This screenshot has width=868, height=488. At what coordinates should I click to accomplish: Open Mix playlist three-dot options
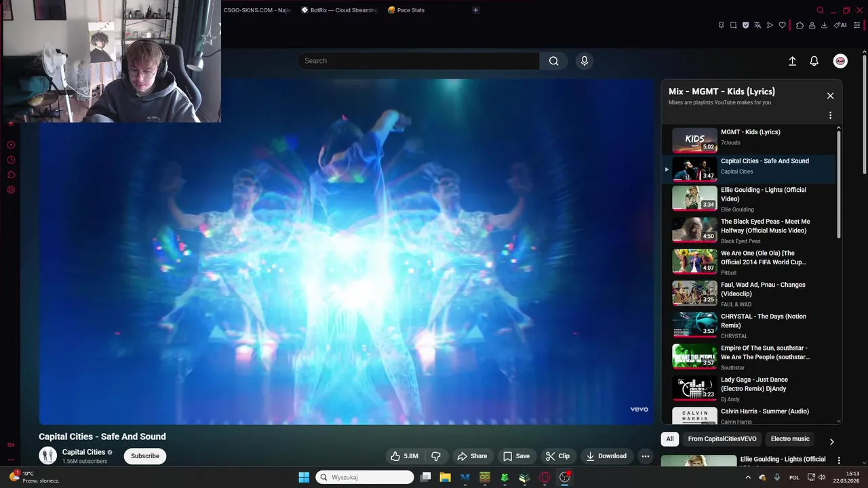pos(830,115)
